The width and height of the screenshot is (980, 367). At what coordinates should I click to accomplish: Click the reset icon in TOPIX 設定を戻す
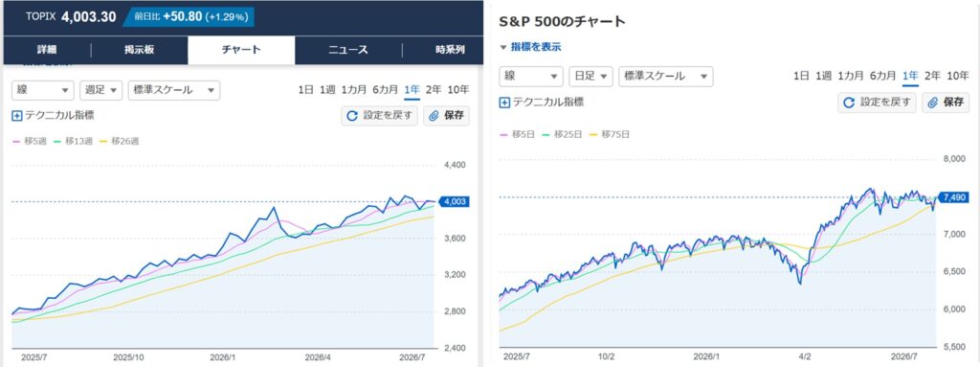(352, 116)
